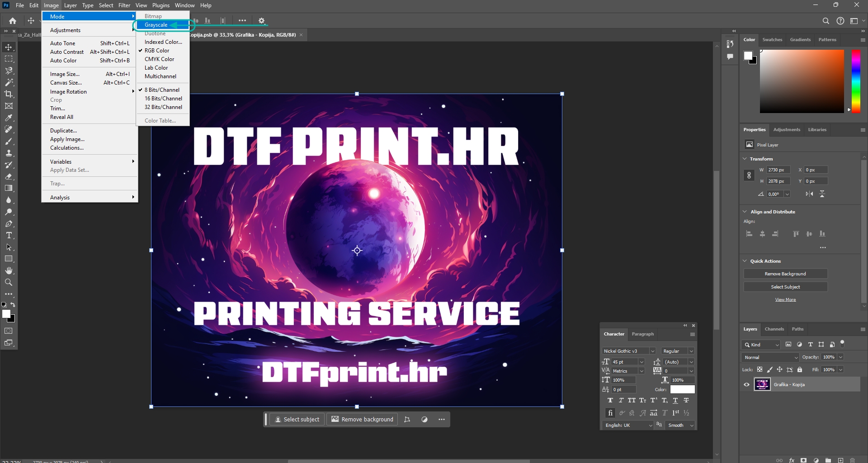The image size is (868, 463).
Task: Select the Magic Wand tool
Action: 9,82
